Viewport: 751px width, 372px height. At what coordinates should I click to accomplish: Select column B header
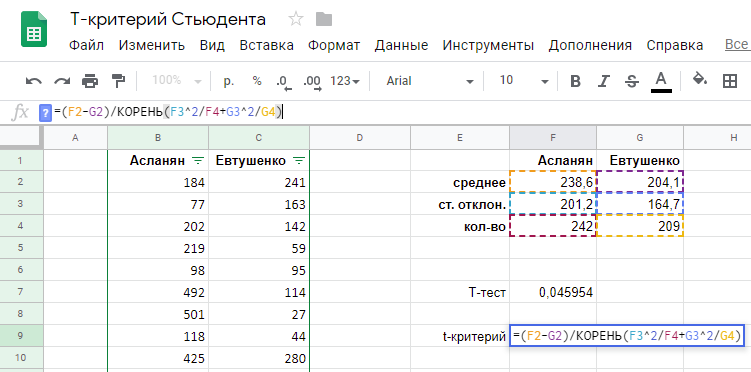158,138
